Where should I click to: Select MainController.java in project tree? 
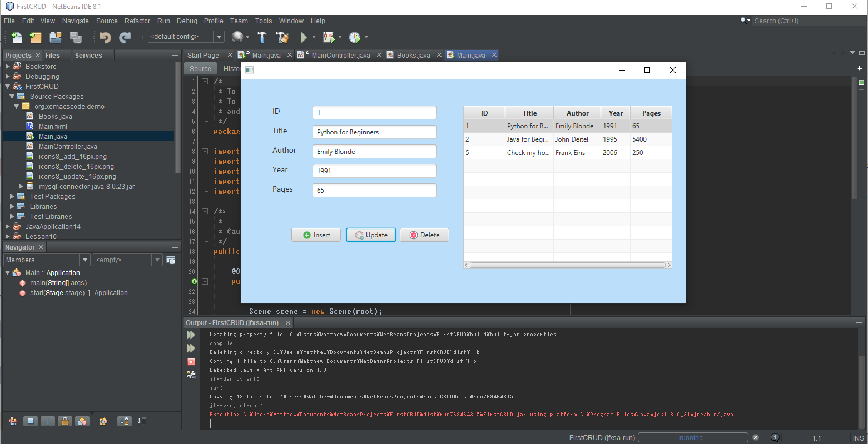tap(68, 147)
